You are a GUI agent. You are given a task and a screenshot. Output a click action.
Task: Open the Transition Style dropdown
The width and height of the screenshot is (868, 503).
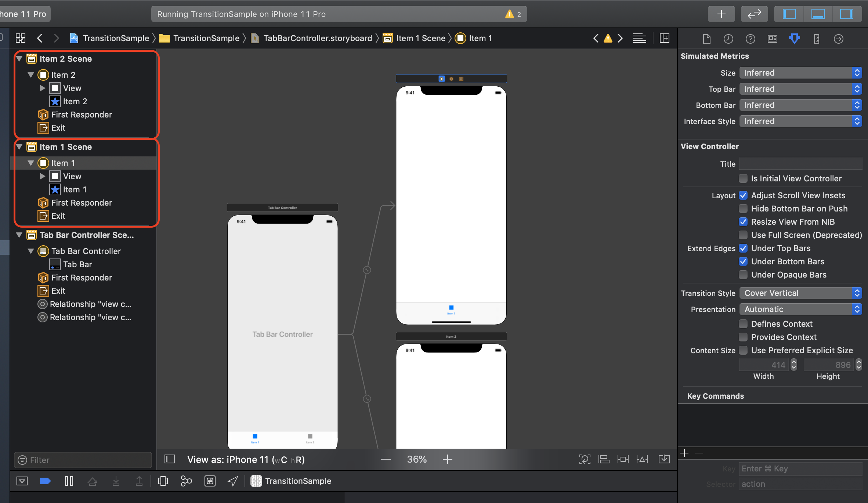pos(800,293)
